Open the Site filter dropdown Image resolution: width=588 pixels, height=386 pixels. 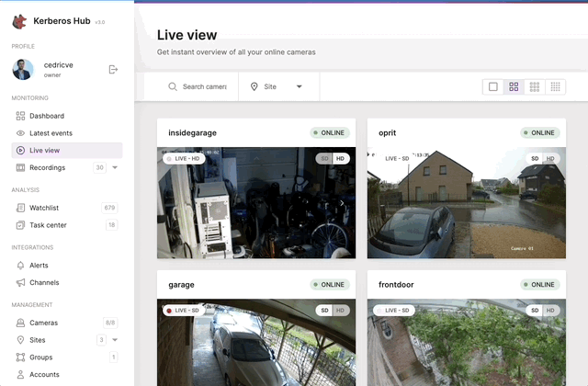point(278,86)
